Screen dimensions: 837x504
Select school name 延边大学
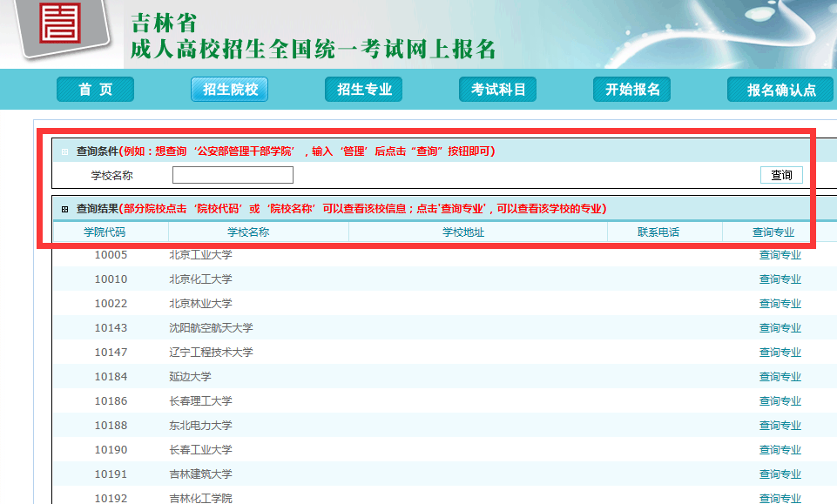[x=190, y=377]
